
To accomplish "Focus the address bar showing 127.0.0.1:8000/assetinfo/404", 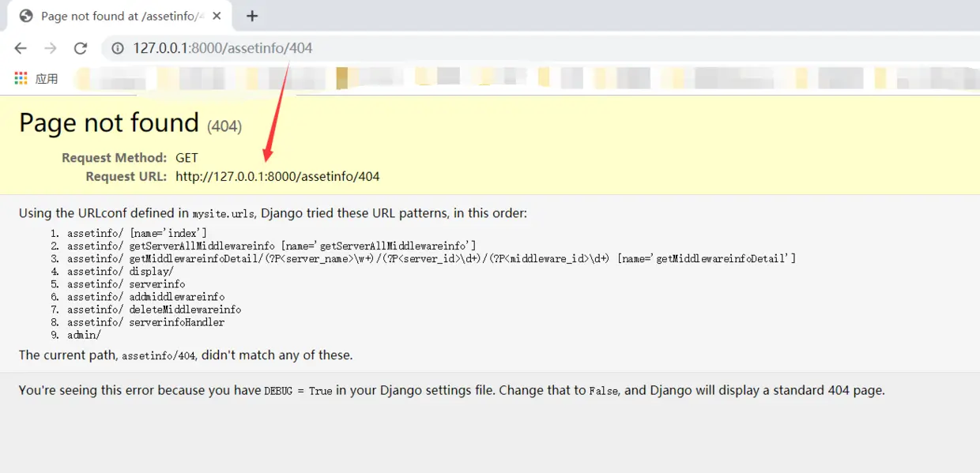I will click(x=537, y=48).
